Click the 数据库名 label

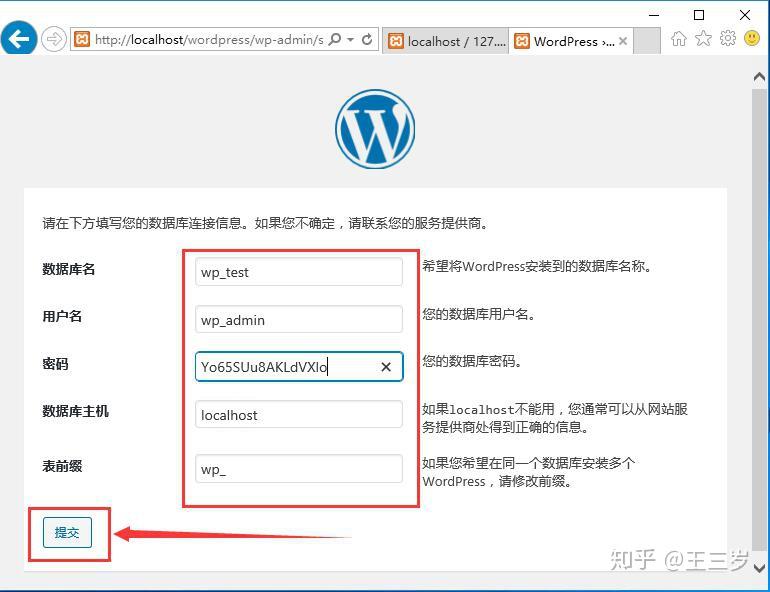[68, 269]
